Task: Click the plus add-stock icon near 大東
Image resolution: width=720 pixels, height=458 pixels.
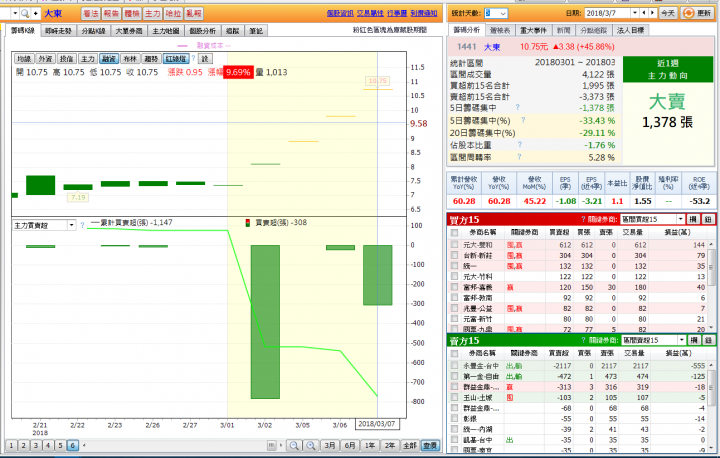Action: pos(36,14)
